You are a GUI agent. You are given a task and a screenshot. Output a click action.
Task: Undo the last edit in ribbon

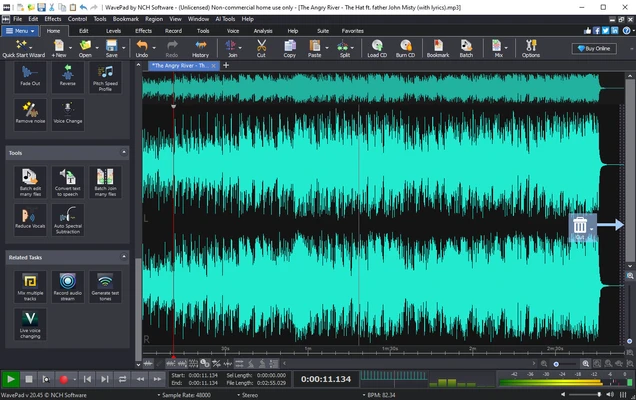(x=142, y=49)
